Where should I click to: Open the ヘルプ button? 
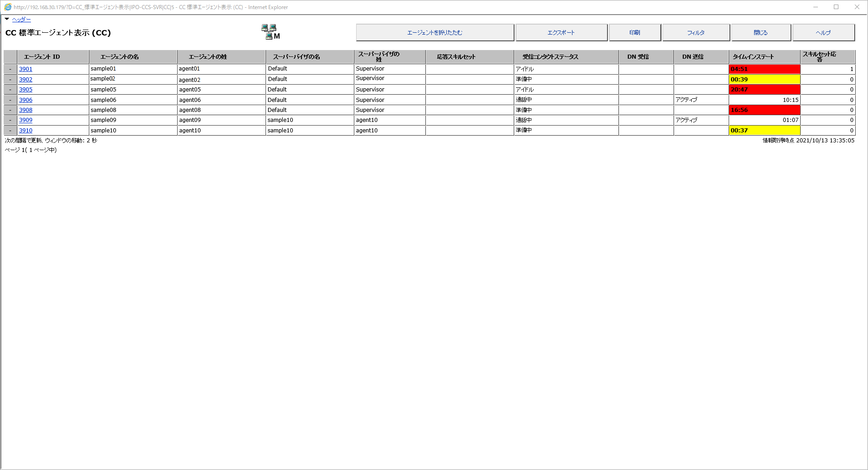pyautogui.click(x=823, y=33)
